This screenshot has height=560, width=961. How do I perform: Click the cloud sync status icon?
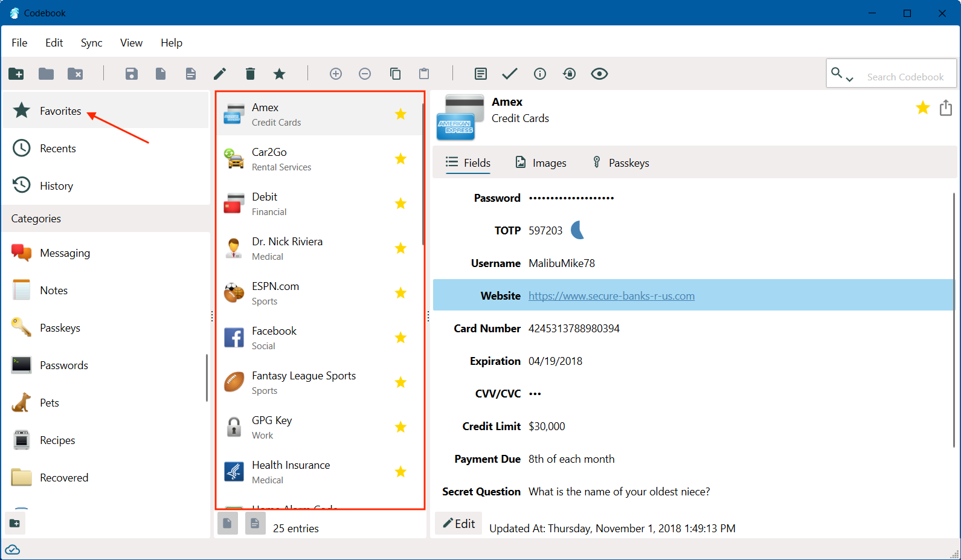tap(12, 550)
